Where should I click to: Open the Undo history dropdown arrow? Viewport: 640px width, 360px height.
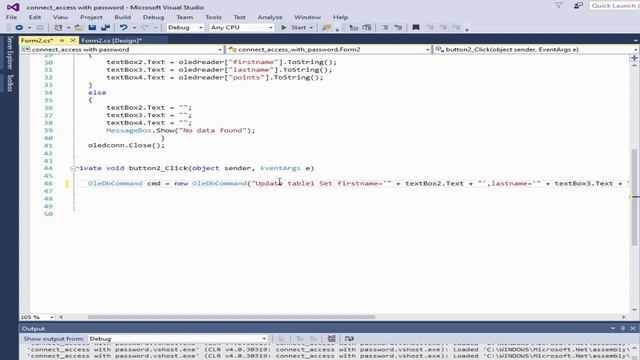point(134,27)
